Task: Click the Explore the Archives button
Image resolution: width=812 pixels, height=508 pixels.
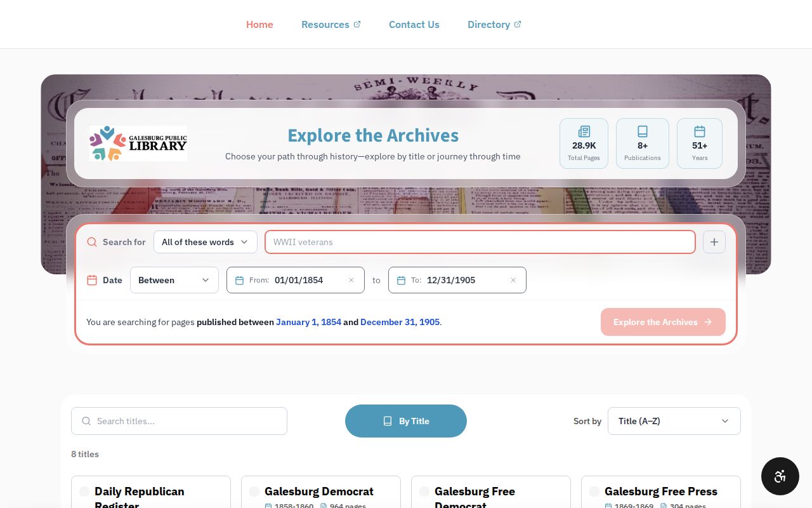Action: [x=663, y=322]
